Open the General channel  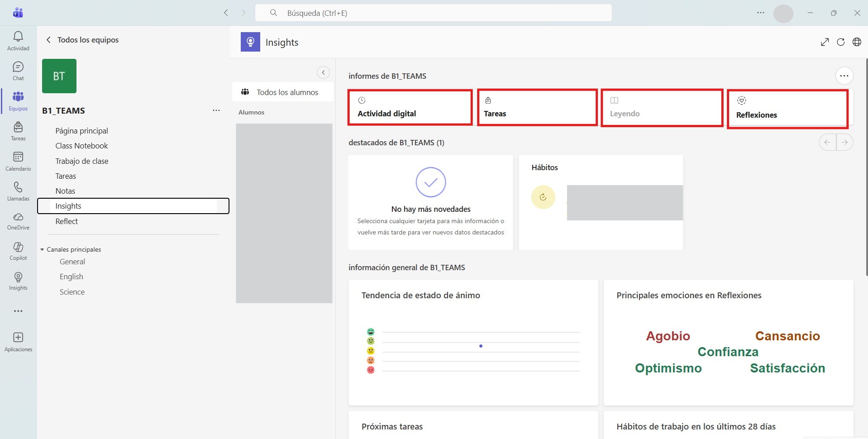tap(72, 262)
